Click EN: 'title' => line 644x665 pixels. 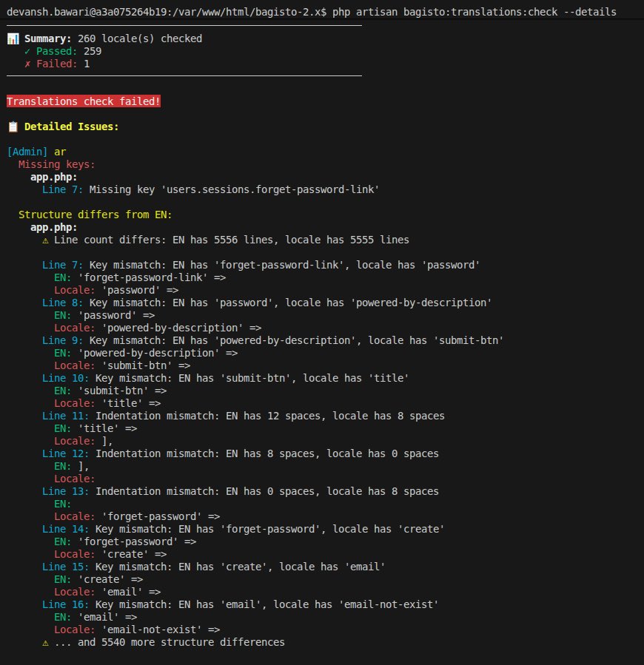(95, 429)
